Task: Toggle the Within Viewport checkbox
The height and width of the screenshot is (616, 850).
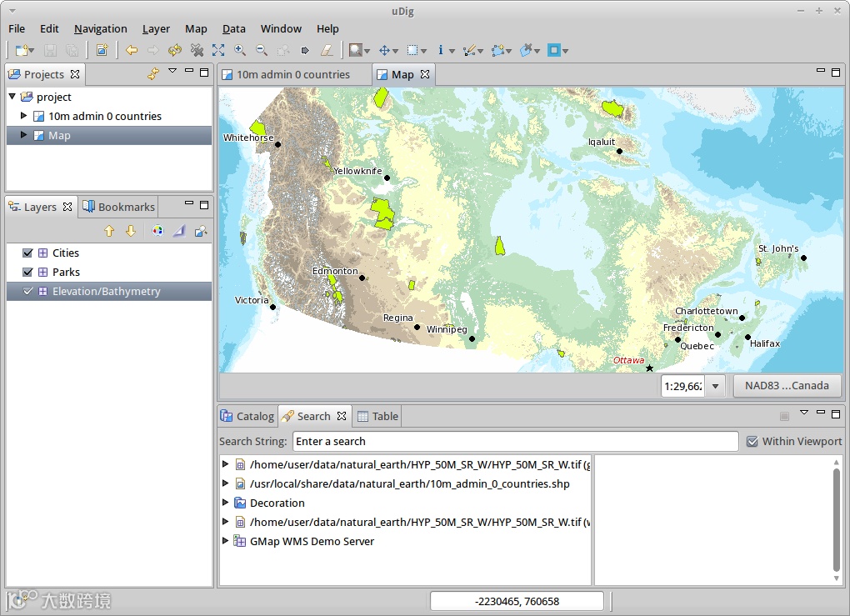Action: tap(752, 442)
